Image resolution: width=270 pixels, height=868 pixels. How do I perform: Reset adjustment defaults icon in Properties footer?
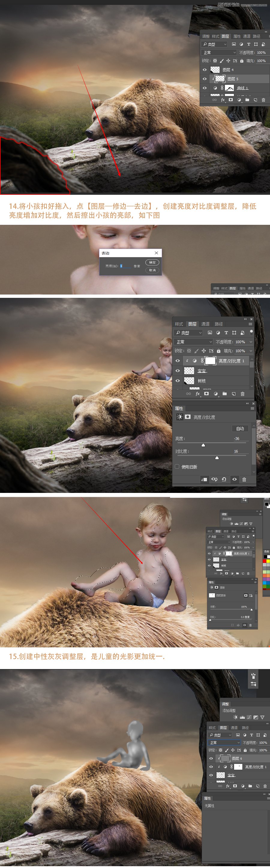coord(224,479)
